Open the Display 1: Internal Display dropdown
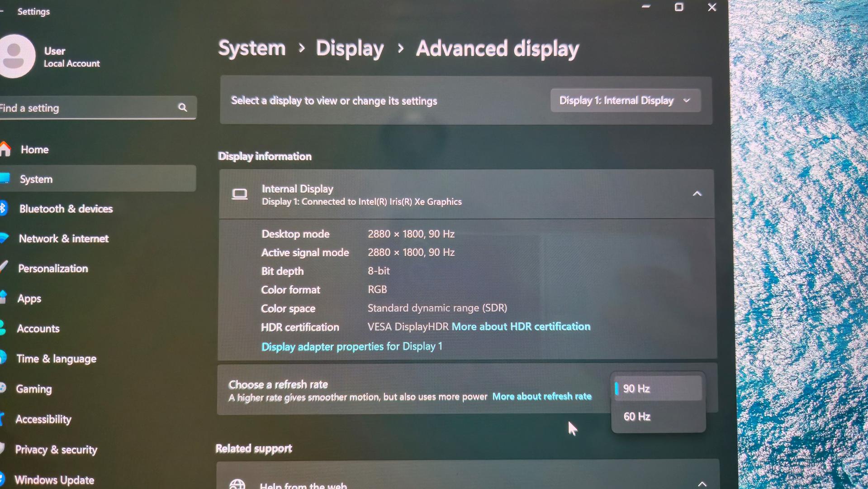The height and width of the screenshot is (489, 868). pos(625,101)
